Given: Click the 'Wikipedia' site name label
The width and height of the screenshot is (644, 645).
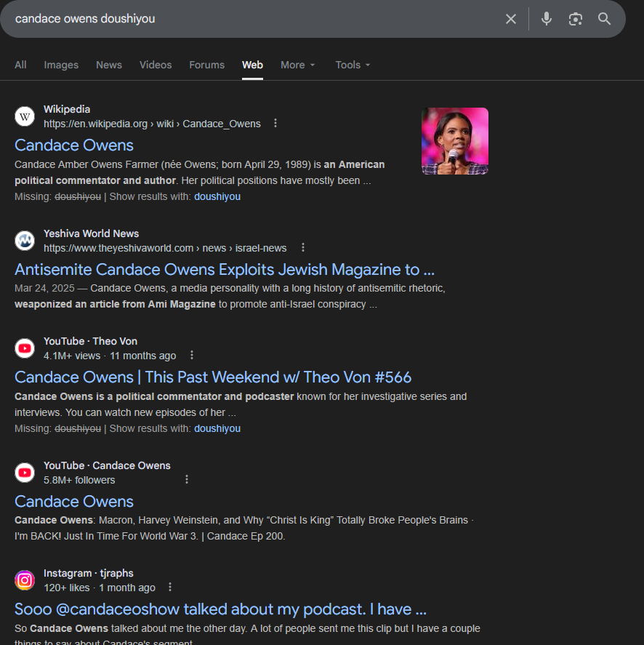Looking at the screenshot, I should (67, 109).
